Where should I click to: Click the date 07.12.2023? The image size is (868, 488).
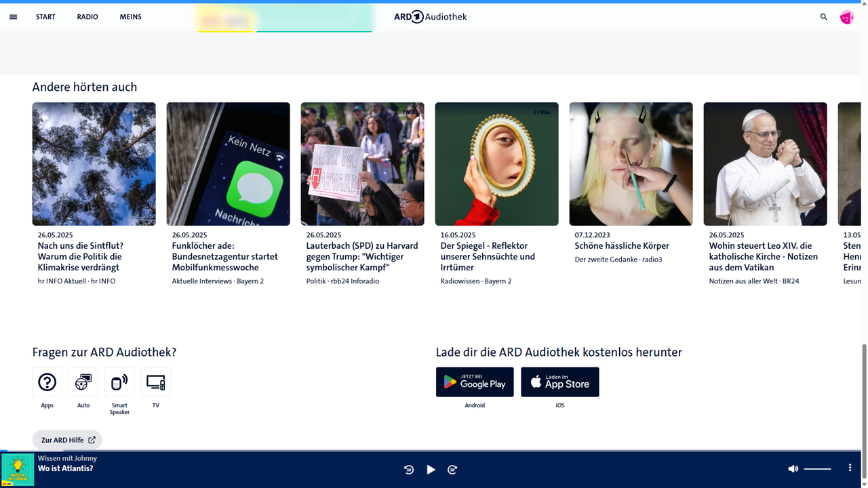tap(593, 235)
